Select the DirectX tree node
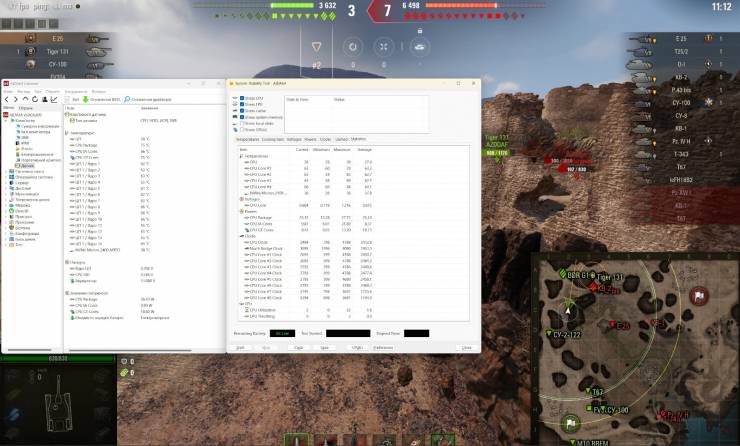This screenshot has width=740, height=446. (19, 211)
